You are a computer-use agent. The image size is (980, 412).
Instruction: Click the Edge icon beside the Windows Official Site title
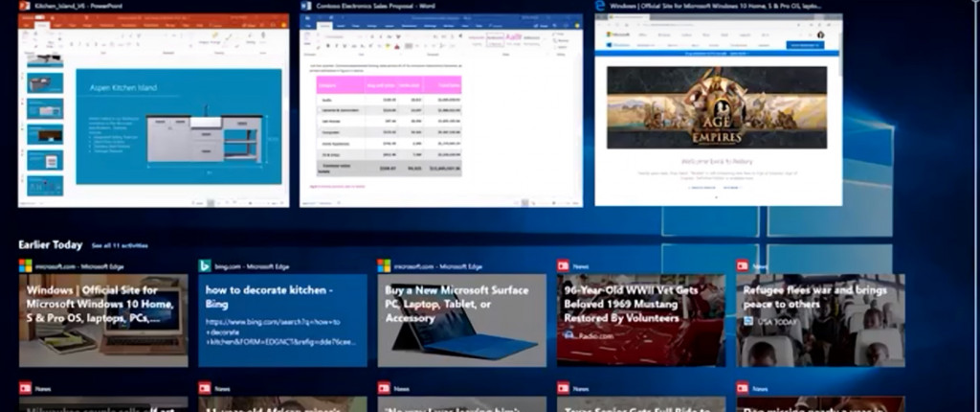click(601, 6)
